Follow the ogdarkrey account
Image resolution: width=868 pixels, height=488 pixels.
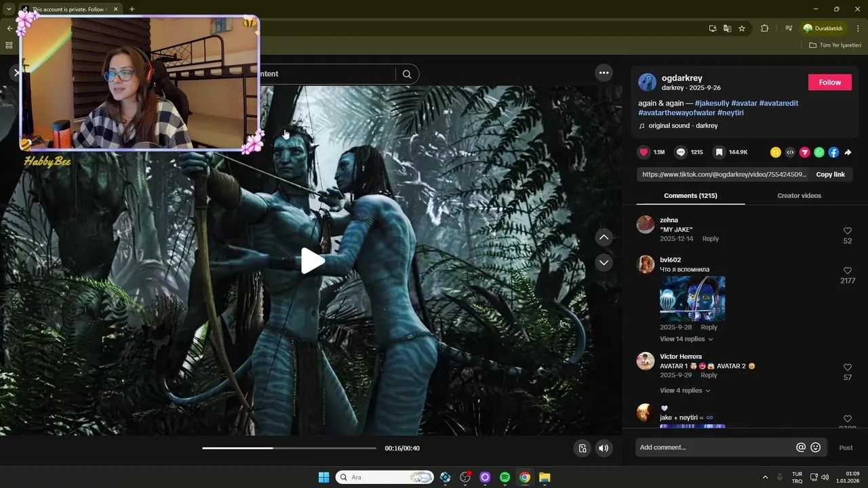tap(829, 82)
